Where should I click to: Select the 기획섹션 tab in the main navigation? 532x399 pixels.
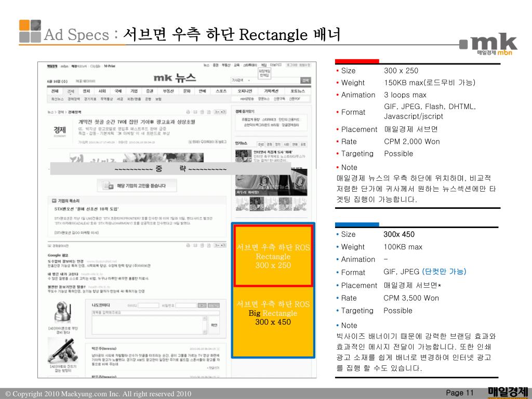tap(271, 91)
